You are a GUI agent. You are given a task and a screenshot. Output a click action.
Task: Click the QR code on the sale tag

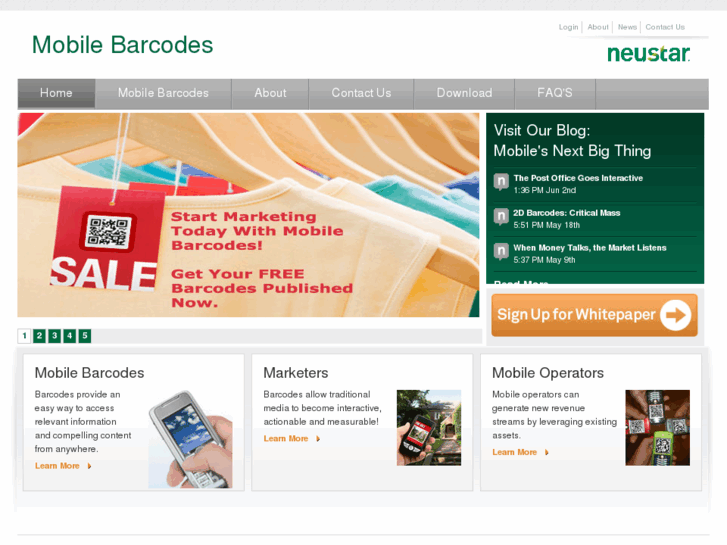point(108,231)
